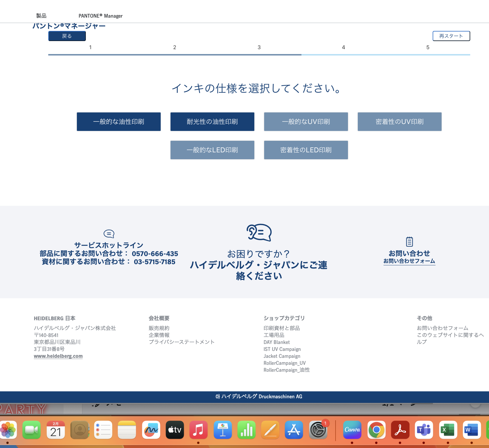The image size is (489, 448).
Task: Launch Microsoft Excel from Dock
Action: tap(448, 430)
